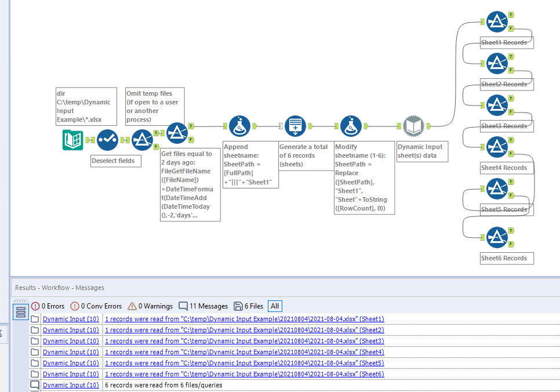Click the '6 records were read from 6 files/queries' message
This screenshot has width=560, height=392.
point(163,385)
